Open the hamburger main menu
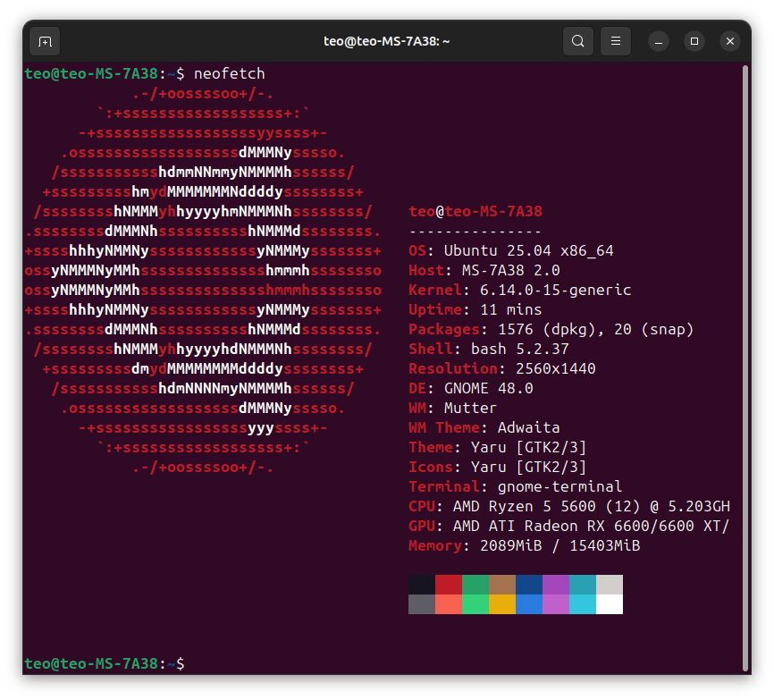Screen dimensions: 774x700 click(x=616, y=41)
